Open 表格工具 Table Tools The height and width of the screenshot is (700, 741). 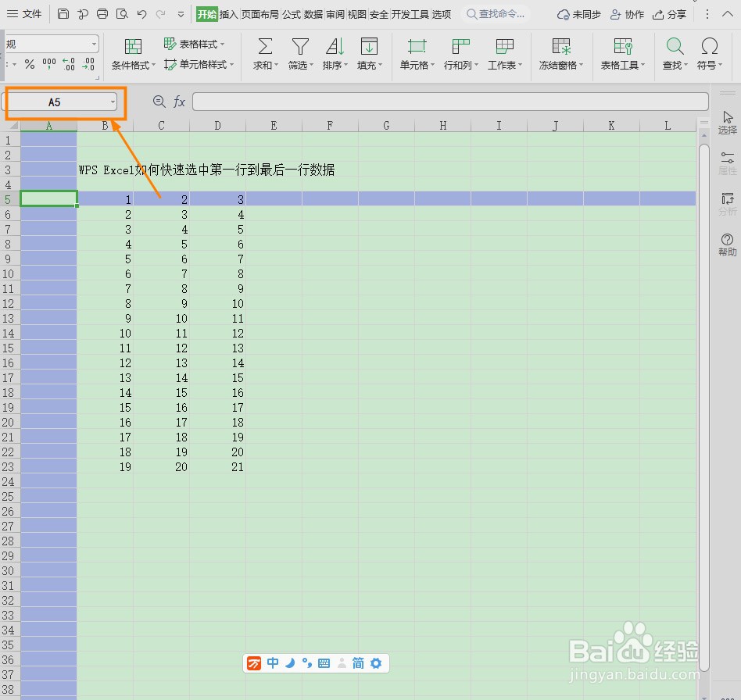click(621, 53)
